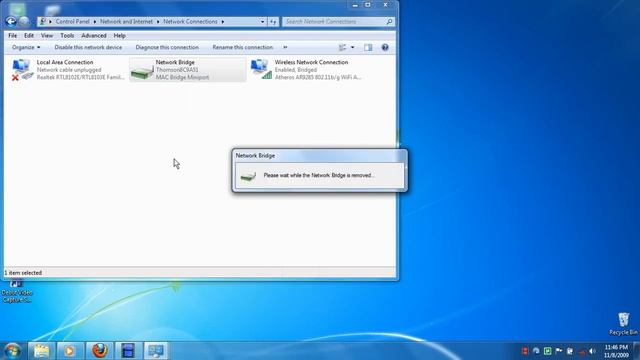Image resolution: width=640 pixels, height=360 pixels.
Task: Open the Tools menu
Action: coord(67,36)
